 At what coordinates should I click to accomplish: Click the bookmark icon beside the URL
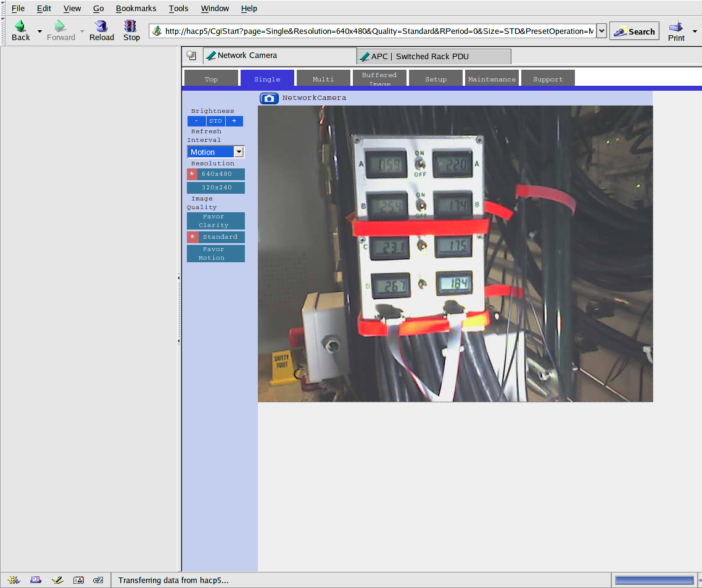(157, 31)
